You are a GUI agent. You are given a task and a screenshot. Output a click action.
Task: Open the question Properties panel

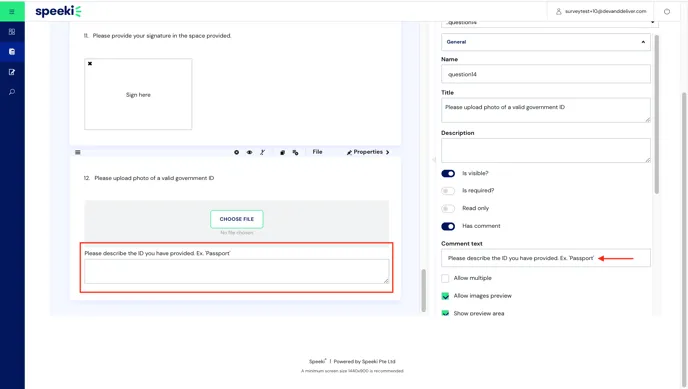[368, 152]
